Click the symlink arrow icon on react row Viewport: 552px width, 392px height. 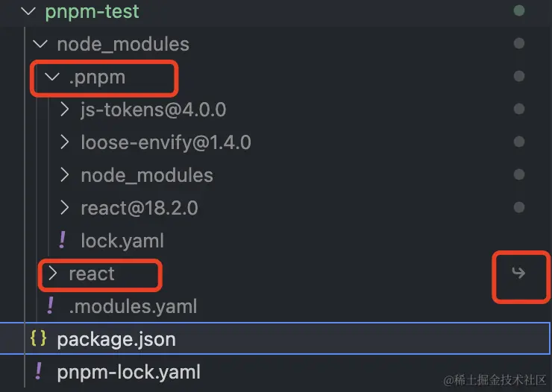518,273
